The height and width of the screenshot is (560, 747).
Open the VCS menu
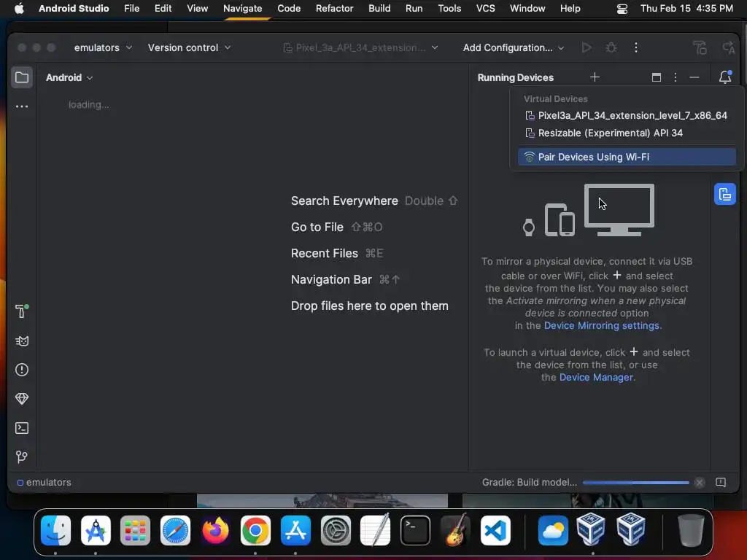pos(485,9)
